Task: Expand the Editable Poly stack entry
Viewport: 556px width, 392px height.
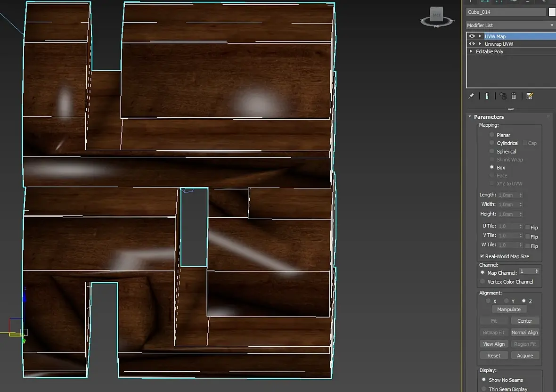Action: (471, 51)
